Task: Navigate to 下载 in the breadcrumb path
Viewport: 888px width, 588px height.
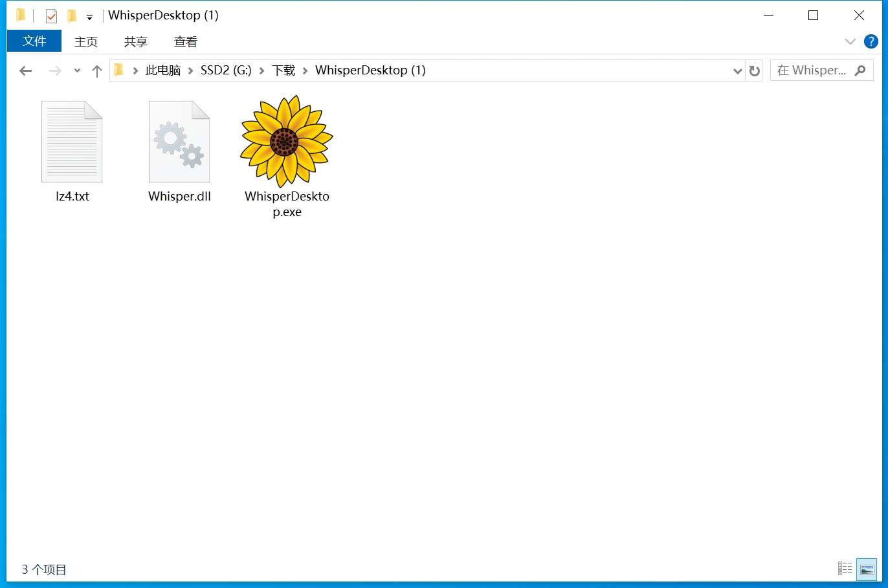Action: [283, 70]
